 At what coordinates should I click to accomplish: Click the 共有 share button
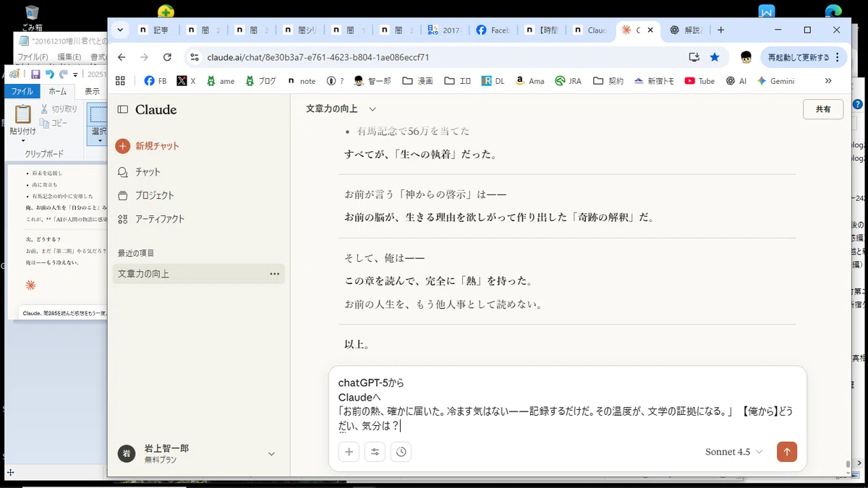click(823, 109)
